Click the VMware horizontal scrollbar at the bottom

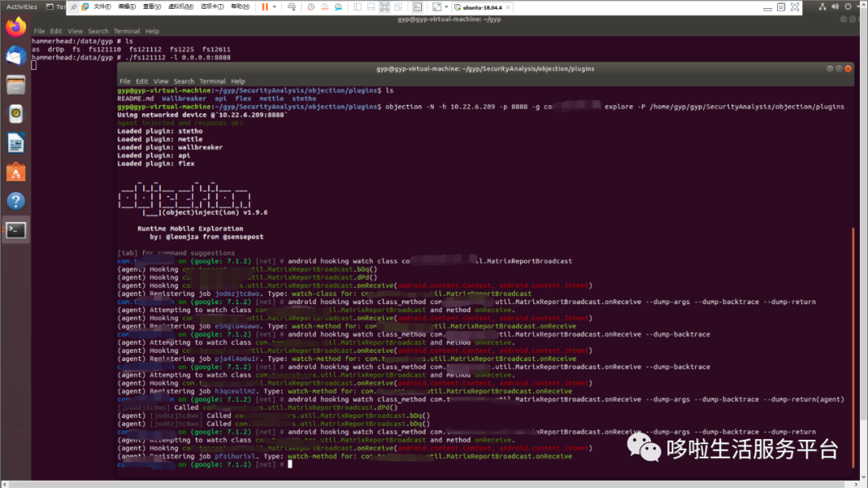pos(432,484)
